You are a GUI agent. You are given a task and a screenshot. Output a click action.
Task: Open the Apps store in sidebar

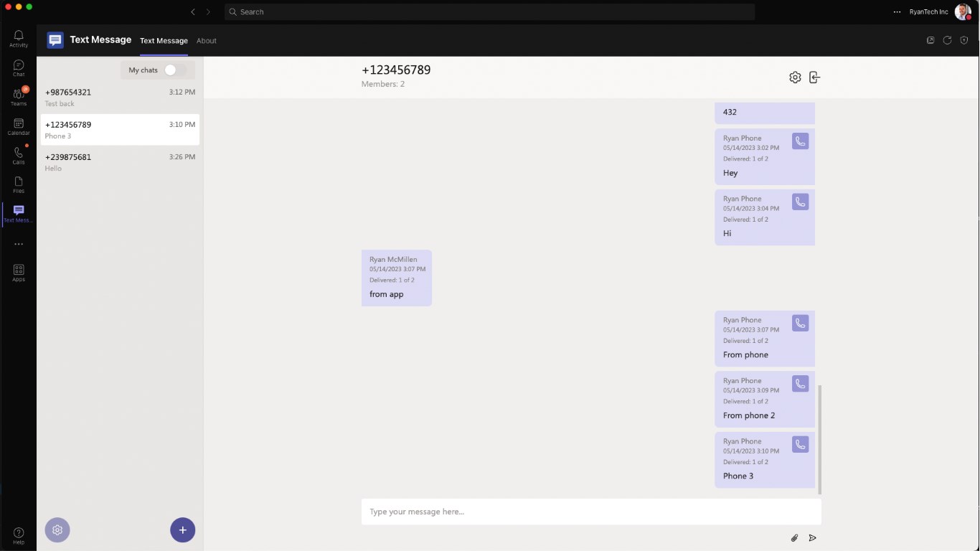tap(19, 273)
